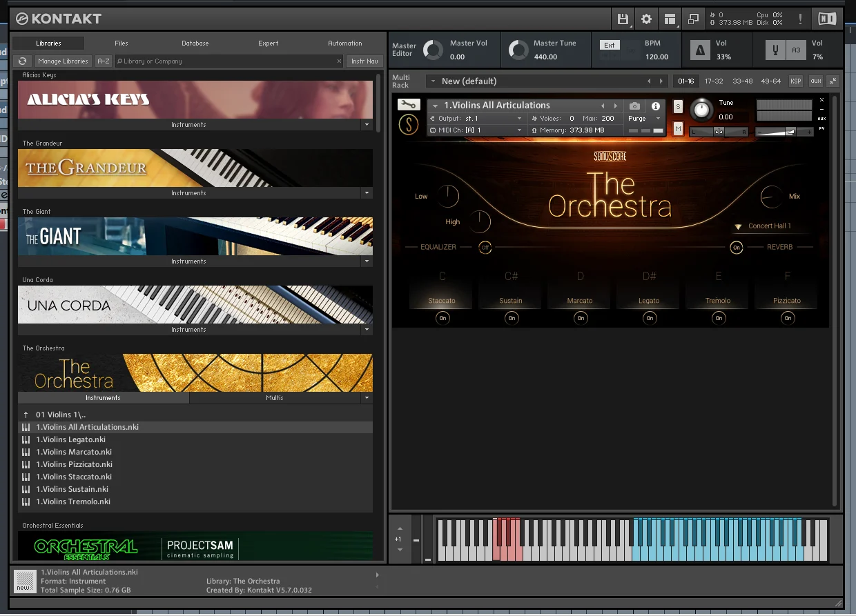856x616 pixels.
Task: Click the Manage Libraries button
Action: (63, 61)
